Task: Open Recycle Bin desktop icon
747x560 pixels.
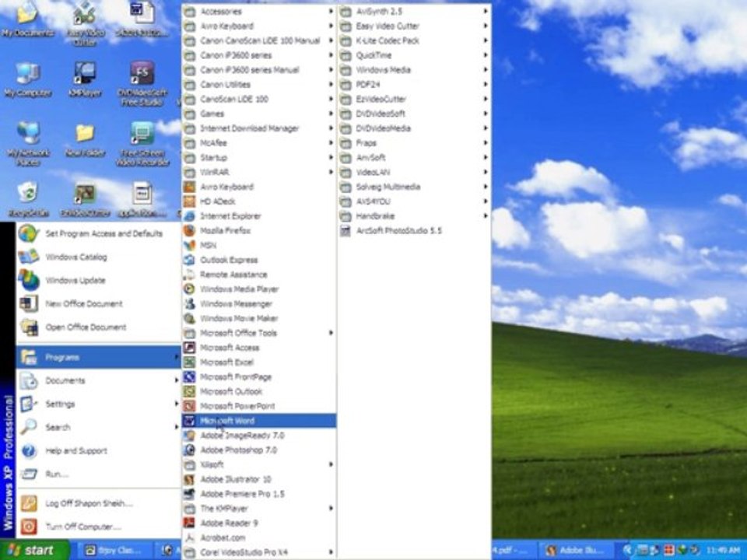Action: coord(28,199)
